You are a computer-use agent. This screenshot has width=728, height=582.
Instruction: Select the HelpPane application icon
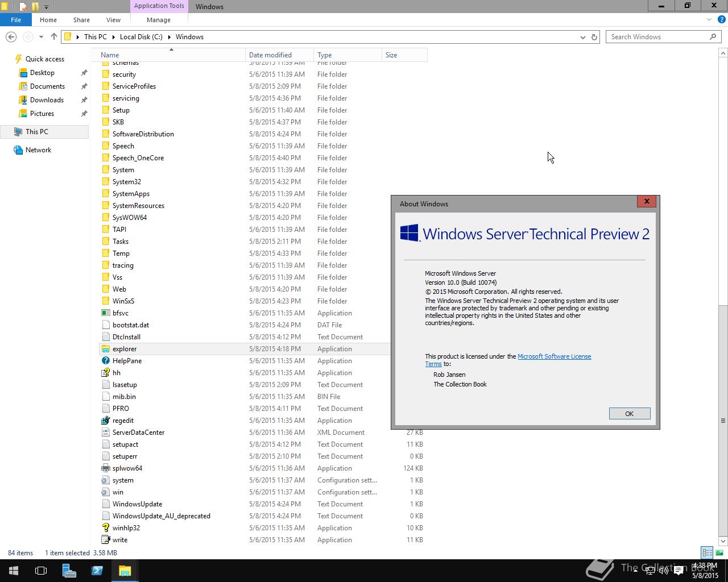105,361
